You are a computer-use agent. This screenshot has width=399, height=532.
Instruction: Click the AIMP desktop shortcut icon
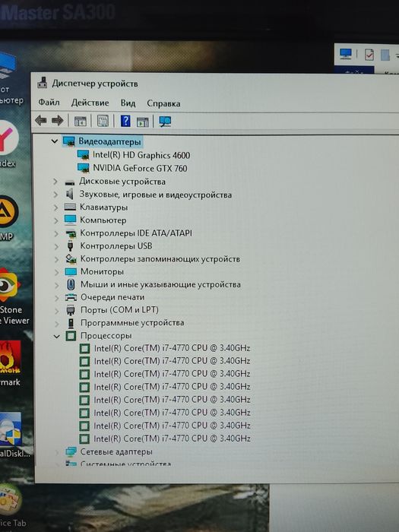point(8,211)
